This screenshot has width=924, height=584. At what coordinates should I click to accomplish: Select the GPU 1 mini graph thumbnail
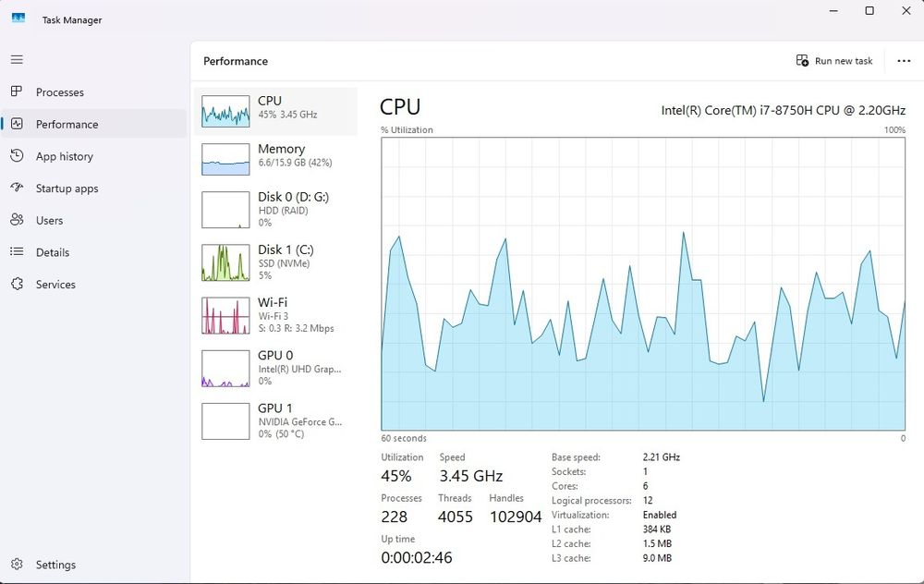[x=225, y=421]
